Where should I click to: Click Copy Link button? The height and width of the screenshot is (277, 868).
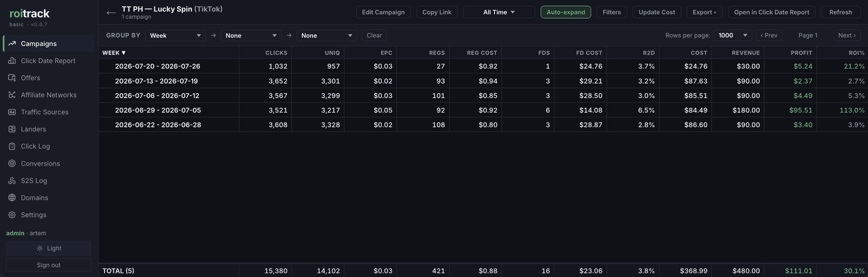pyautogui.click(x=437, y=12)
